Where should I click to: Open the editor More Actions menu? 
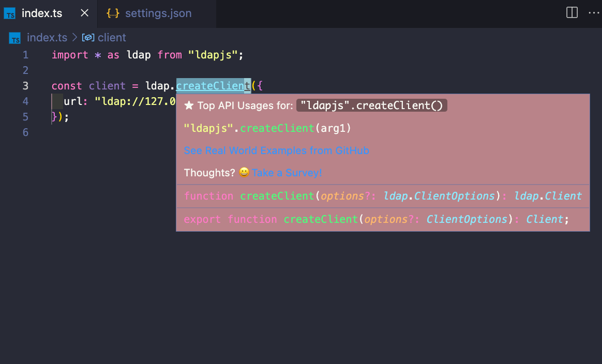[x=594, y=13]
